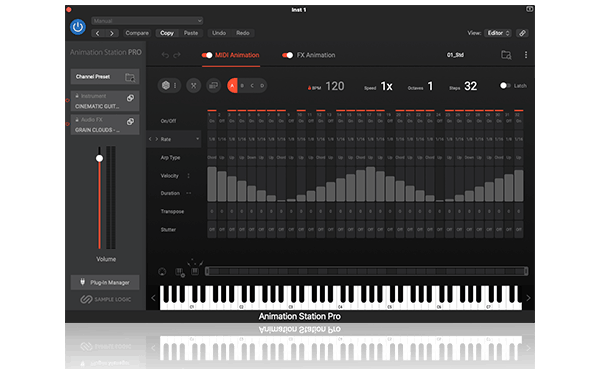Click the Duration row link dots

pyautogui.click(x=188, y=193)
